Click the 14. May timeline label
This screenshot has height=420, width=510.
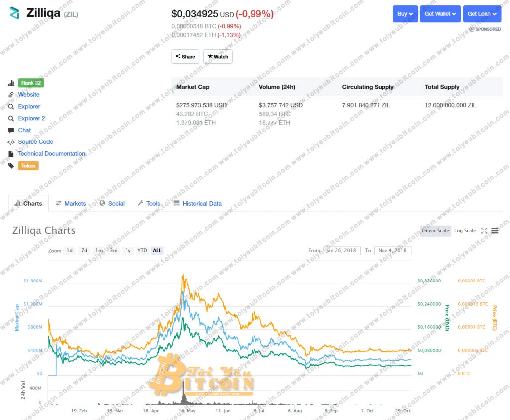click(187, 411)
